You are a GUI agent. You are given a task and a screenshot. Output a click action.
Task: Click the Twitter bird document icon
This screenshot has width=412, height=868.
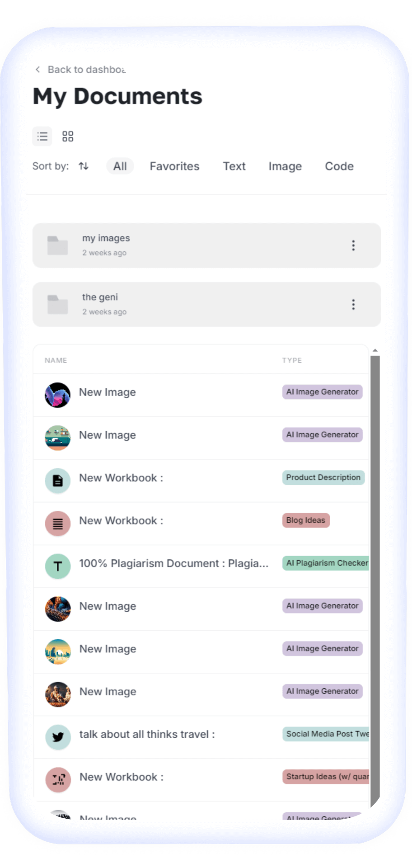click(58, 737)
